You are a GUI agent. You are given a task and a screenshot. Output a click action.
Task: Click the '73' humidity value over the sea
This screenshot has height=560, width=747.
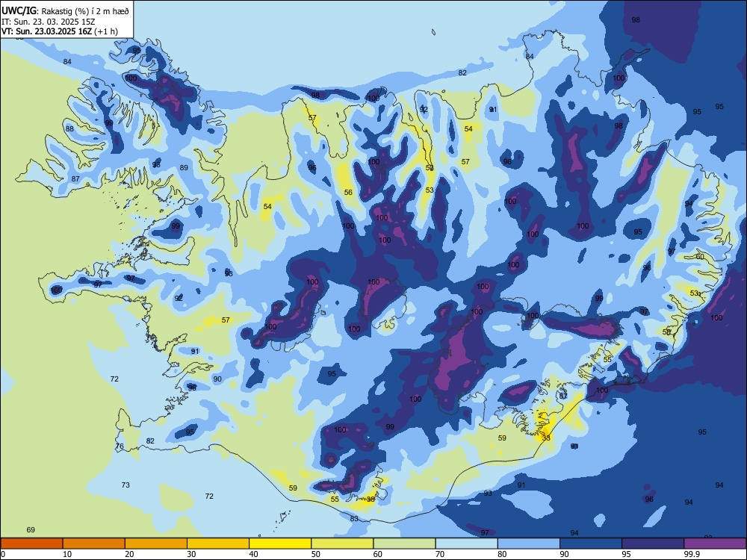tap(125, 485)
